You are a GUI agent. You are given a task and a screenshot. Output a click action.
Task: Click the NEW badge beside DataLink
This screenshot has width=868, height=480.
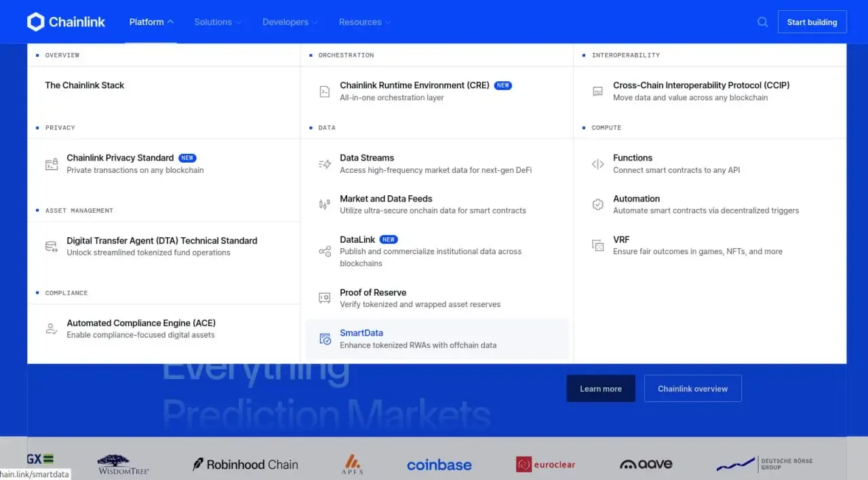click(389, 240)
